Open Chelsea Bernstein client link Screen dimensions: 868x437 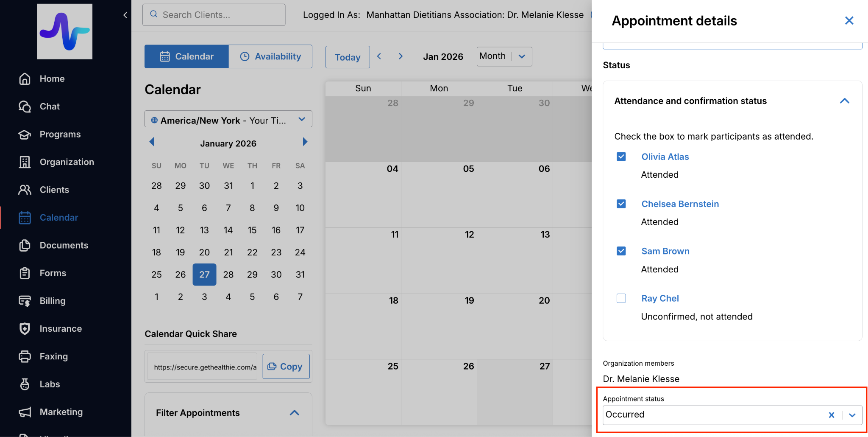pyautogui.click(x=680, y=204)
